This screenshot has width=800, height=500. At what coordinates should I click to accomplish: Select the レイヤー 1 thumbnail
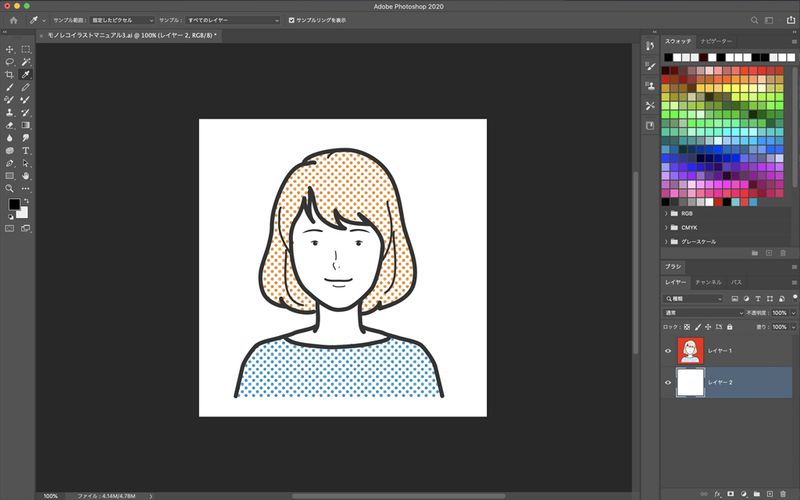(690, 351)
